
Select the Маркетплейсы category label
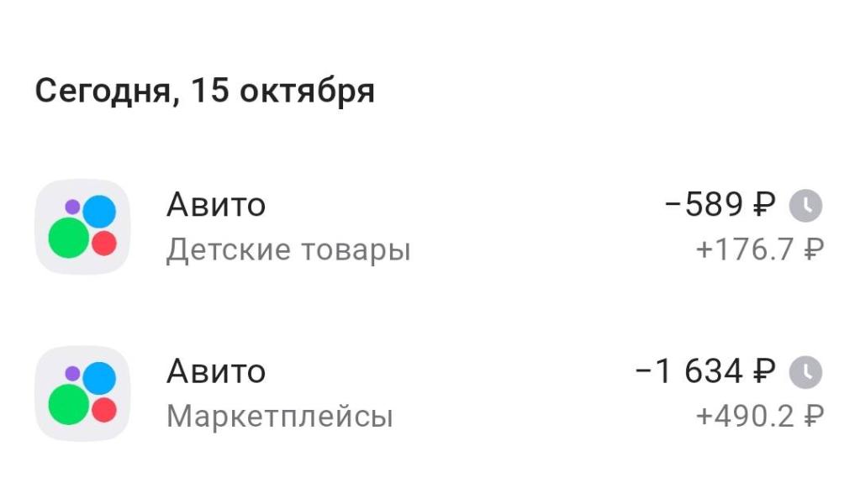coord(280,417)
